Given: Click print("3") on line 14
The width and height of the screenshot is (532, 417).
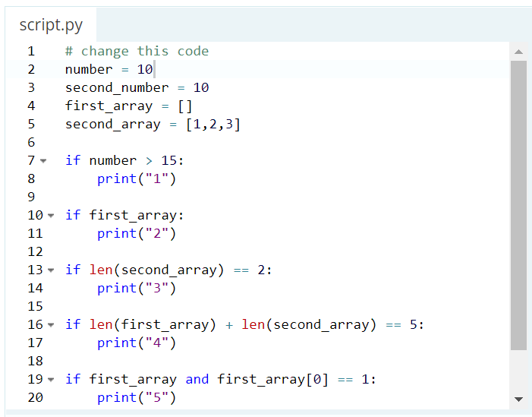Looking at the screenshot, I should coord(137,289).
